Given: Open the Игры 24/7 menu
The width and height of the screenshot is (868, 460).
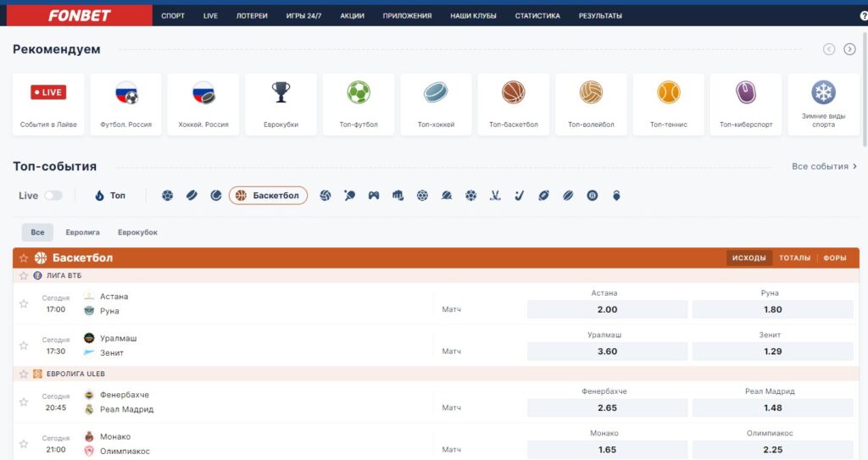Looking at the screenshot, I should click(303, 15).
